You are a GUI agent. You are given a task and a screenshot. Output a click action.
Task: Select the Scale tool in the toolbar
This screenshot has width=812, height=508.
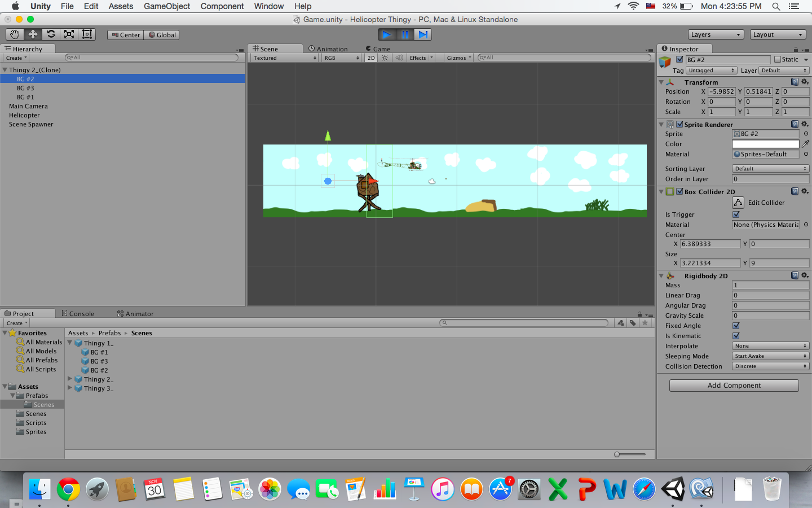[69, 34]
